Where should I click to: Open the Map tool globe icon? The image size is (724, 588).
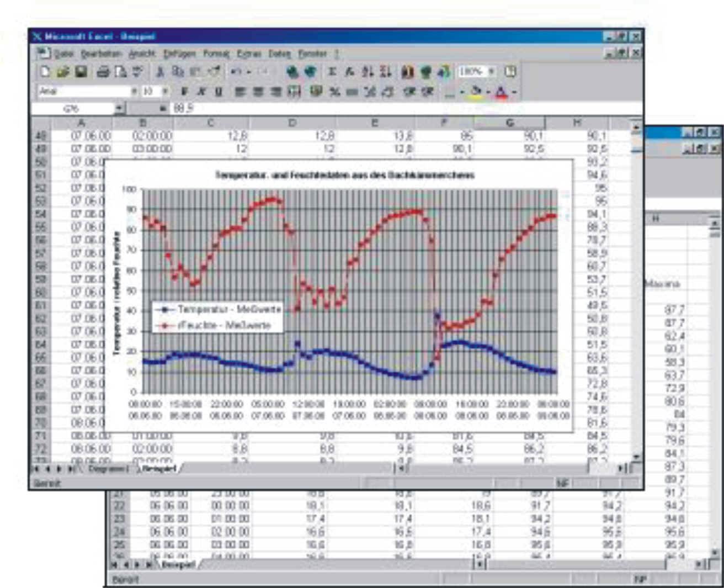[x=425, y=72]
